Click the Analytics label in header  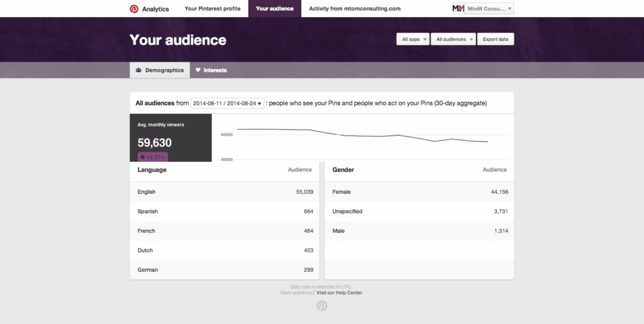155,9
